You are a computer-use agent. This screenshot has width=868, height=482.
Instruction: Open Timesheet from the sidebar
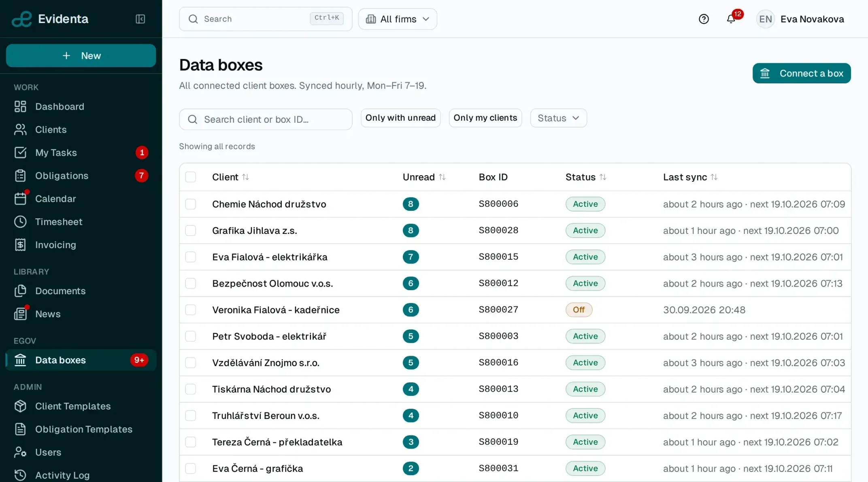point(81,222)
